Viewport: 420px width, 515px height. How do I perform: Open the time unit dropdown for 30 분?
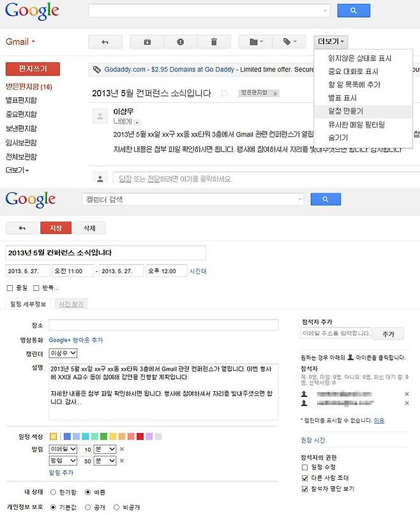coord(105,461)
